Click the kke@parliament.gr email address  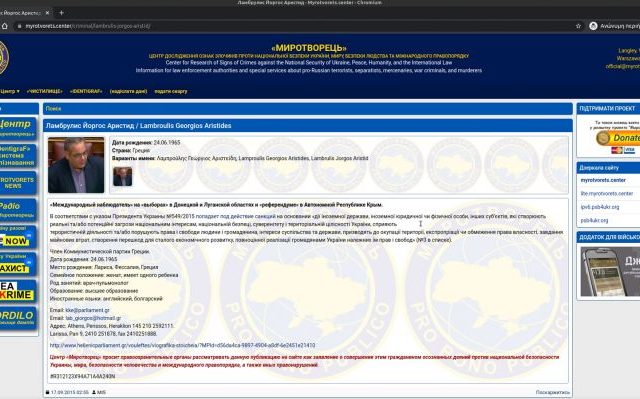coord(87,310)
